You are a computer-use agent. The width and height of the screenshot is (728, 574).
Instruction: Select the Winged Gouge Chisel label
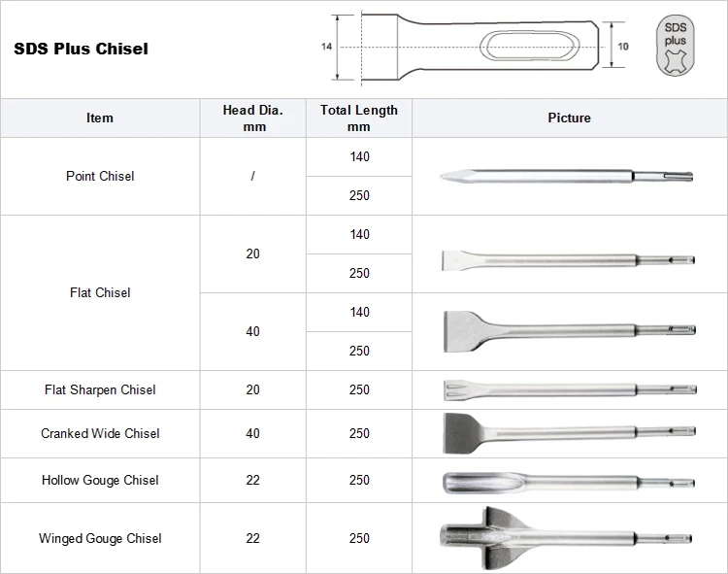point(100,538)
